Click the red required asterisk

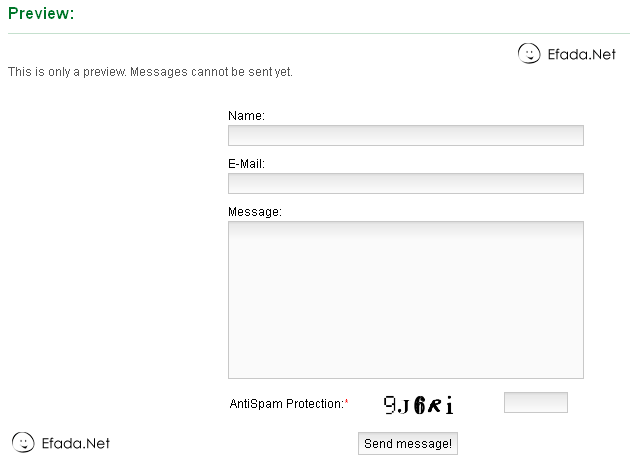(x=346, y=403)
